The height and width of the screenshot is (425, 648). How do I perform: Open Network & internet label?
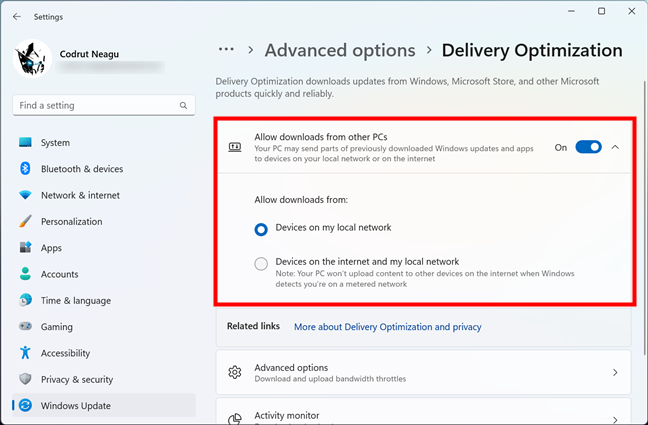coord(80,195)
